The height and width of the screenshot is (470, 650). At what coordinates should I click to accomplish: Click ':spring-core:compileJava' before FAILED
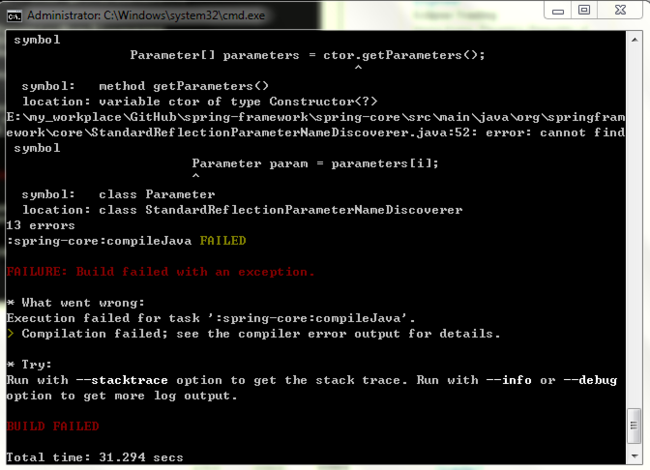click(x=99, y=241)
